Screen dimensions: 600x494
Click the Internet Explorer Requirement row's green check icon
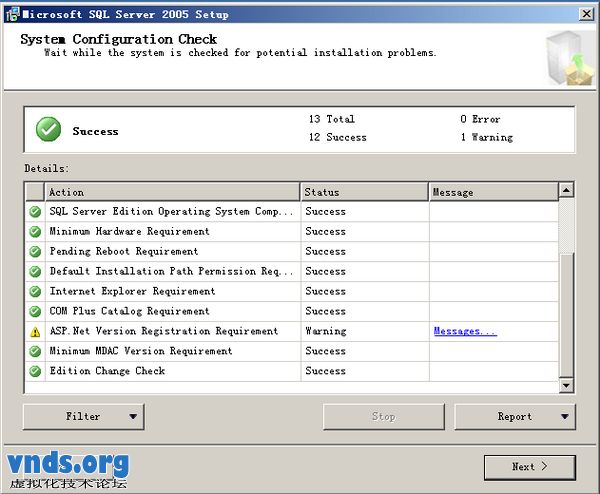point(35,291)
